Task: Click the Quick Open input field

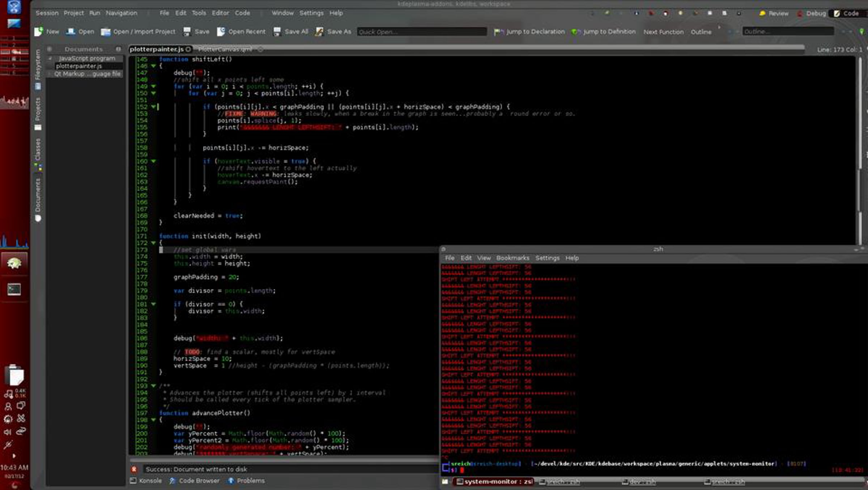Action: 421,32
